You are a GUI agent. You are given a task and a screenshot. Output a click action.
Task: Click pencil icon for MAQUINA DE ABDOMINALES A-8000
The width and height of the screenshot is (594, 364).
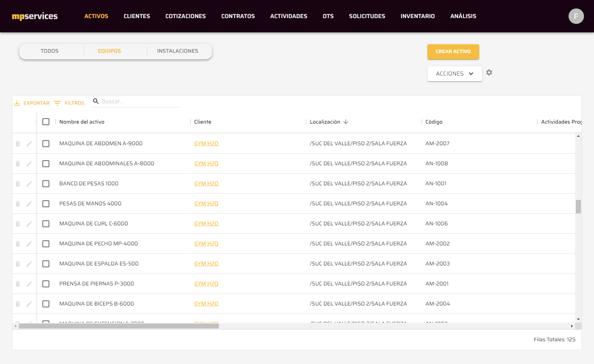(x=29, y=164)
